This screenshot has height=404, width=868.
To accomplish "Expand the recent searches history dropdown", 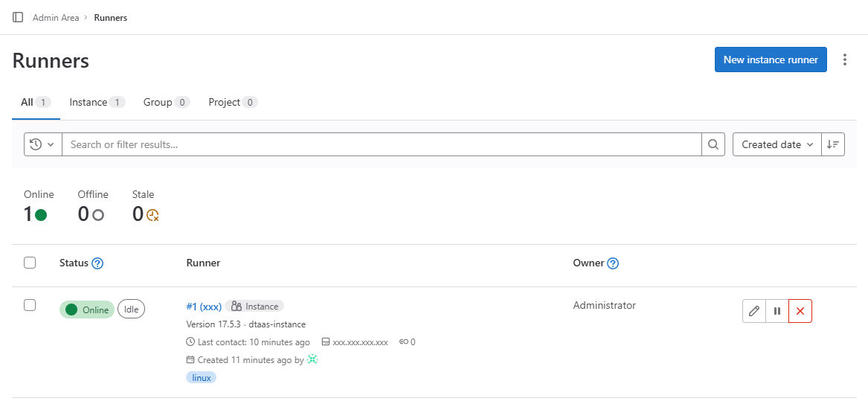I will coord(42,144).
